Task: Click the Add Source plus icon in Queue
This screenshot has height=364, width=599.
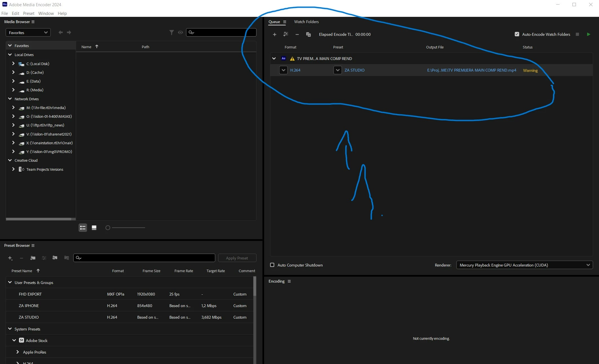Action: click(x=274, y=34)
